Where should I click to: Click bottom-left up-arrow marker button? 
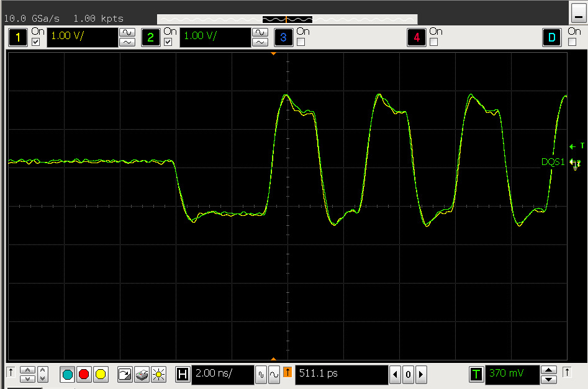coord(11,372)
